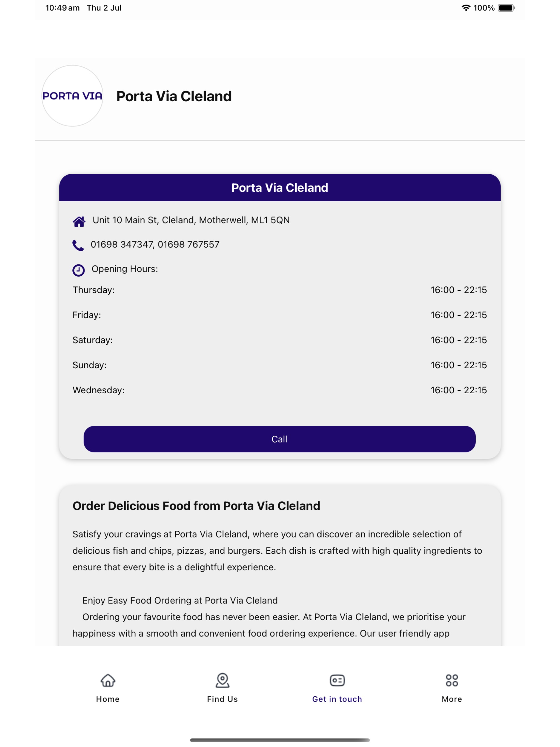Tap the Order Delicious Food heading
Screen dimensions: 560x747
click(196, 506)
